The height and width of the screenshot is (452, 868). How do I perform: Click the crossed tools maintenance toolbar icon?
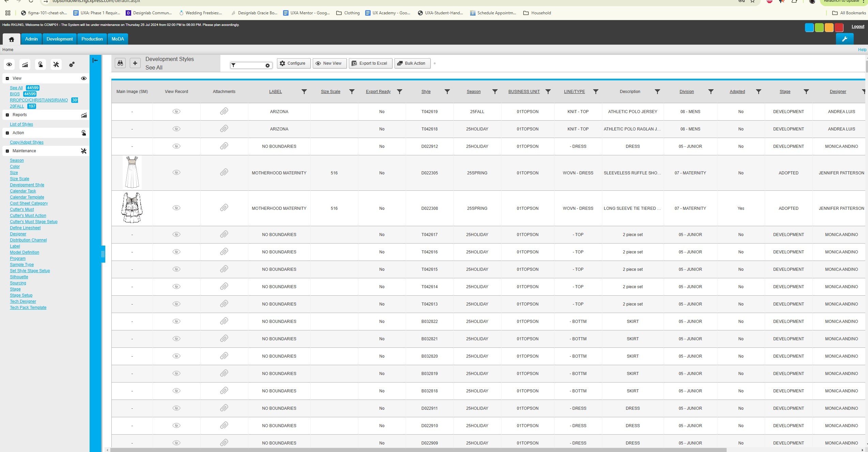tap(56, 65)
